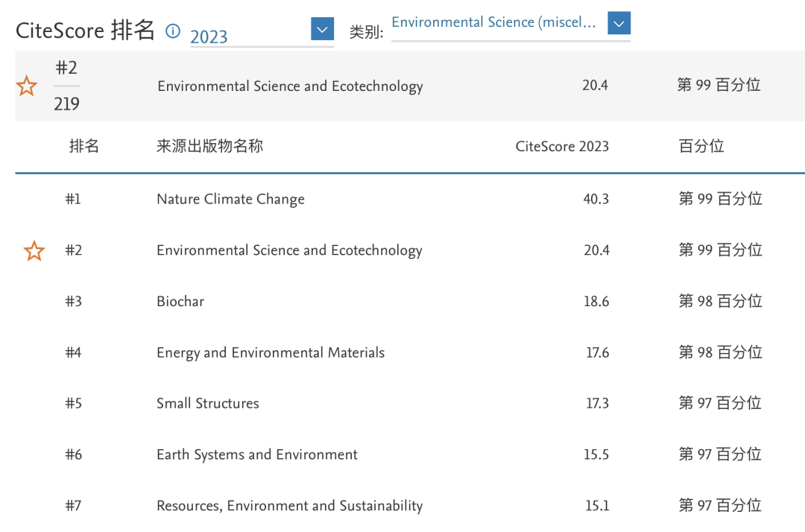Click the 百分位 column header
Viewport: 805px width, 532px height.
point(701,146)
